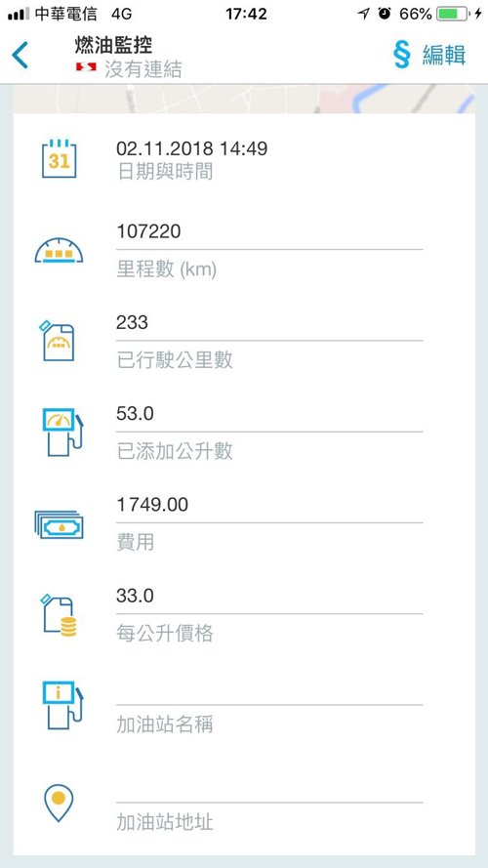Tap the empty 加油站地址 field

(269, 789)
